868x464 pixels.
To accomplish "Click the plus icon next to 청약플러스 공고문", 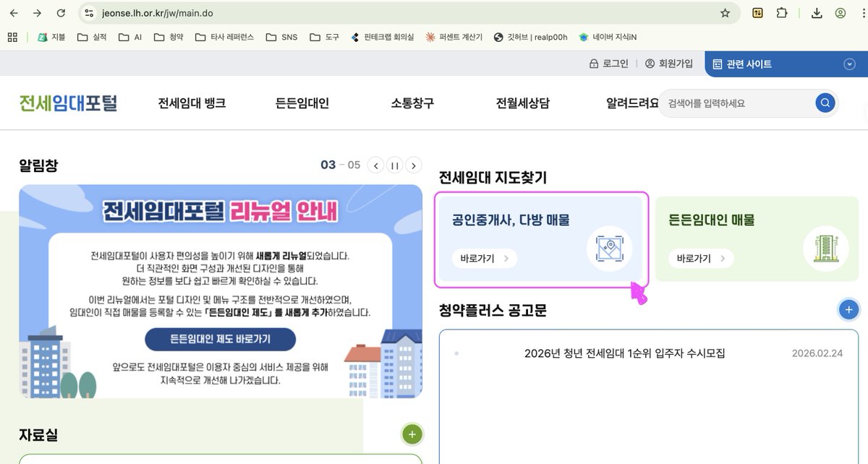I will 848,309.
